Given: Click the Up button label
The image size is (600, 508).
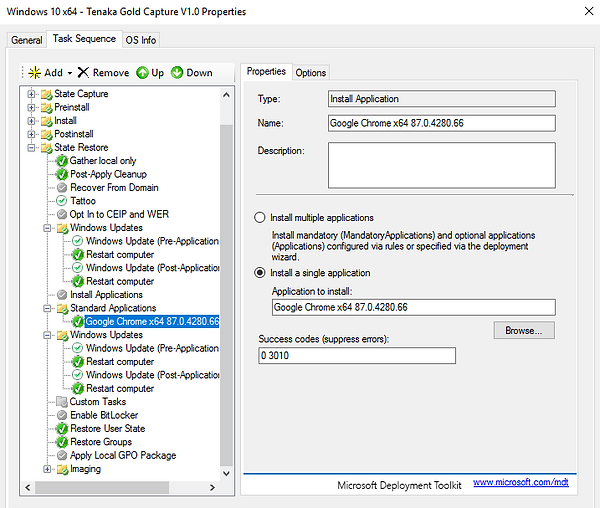Looking at the screenshot, I should (158, 73).
